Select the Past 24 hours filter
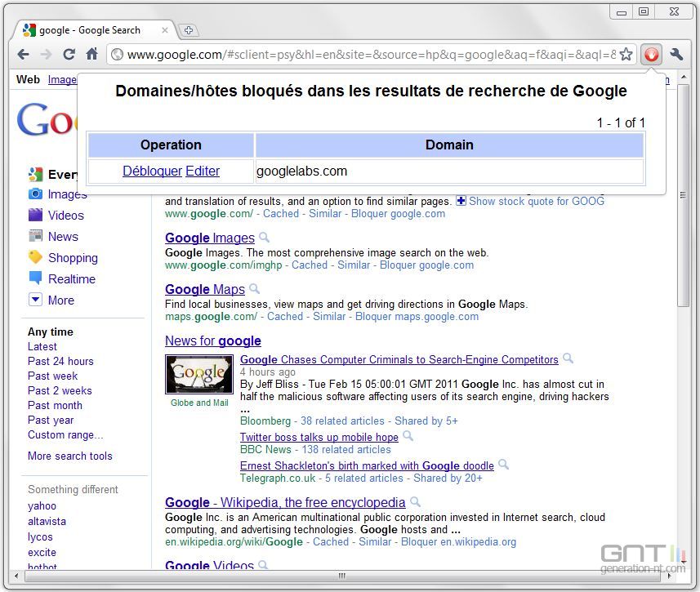 click(x=60, y=361)
